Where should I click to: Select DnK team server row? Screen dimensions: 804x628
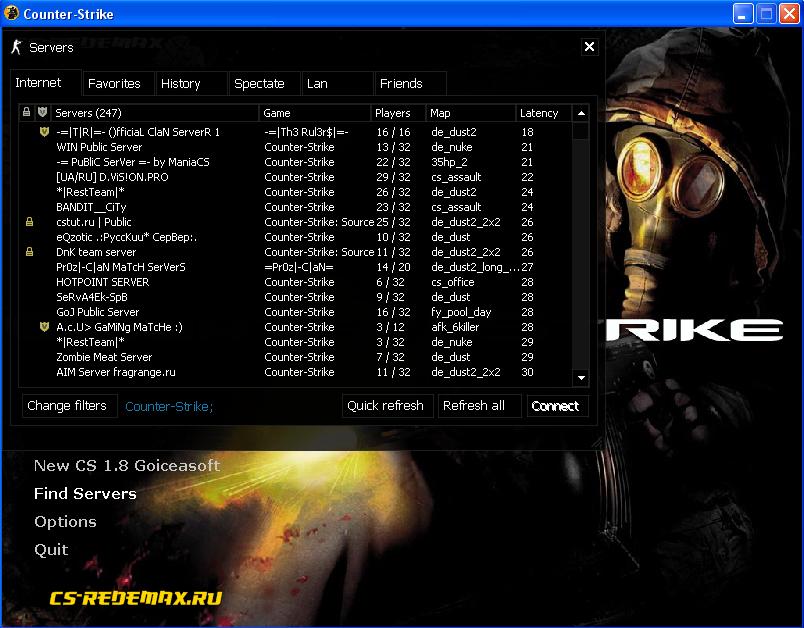click(296, 252)
